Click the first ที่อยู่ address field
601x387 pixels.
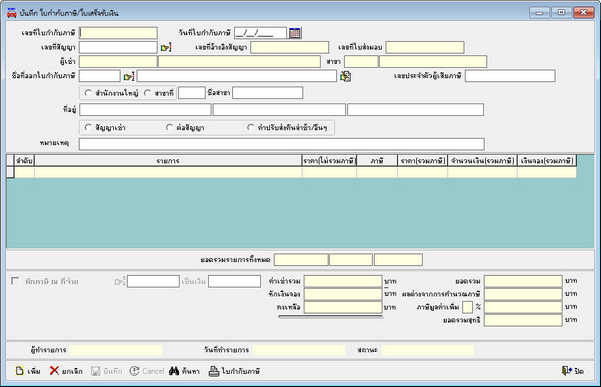(x=145, y=110)
